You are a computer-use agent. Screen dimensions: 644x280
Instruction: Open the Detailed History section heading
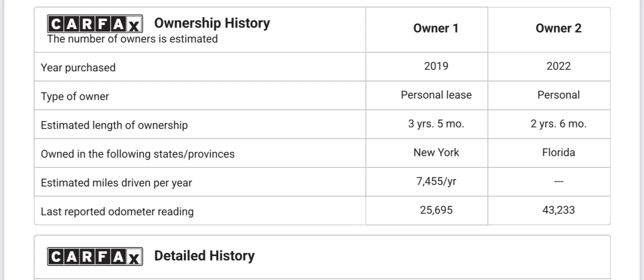coord(204,256)
